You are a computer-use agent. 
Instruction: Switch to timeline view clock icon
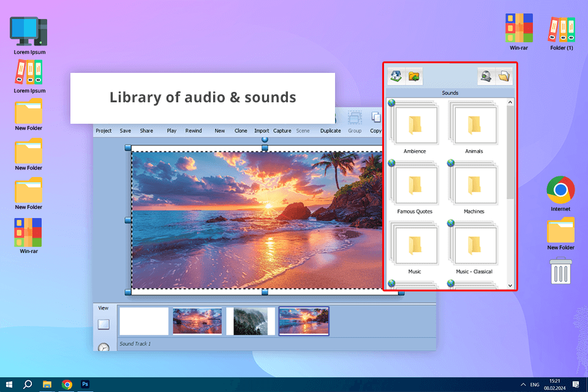point(104,347)
